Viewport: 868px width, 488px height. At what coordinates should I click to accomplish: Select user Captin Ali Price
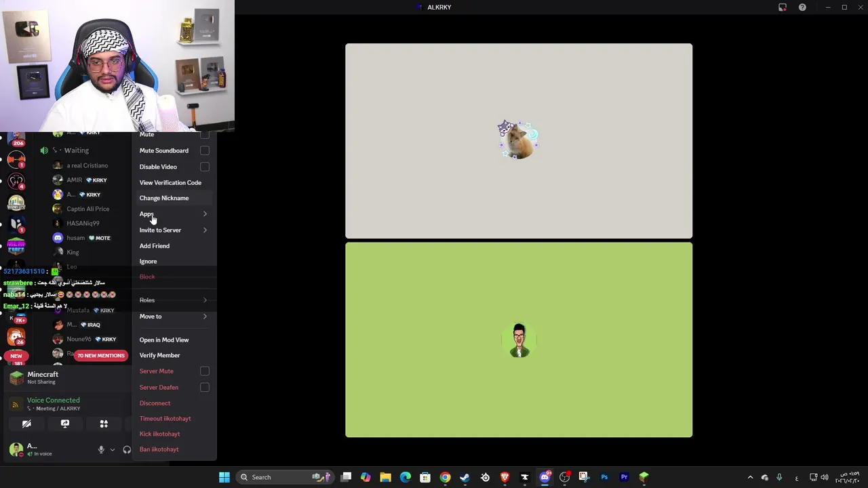pyautogui.click(x=87, y=209)
